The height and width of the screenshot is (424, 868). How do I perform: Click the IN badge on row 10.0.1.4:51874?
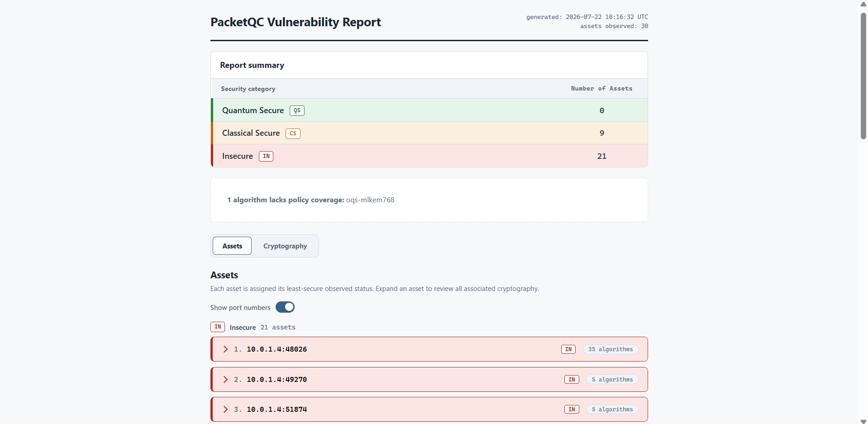(572, 410)
